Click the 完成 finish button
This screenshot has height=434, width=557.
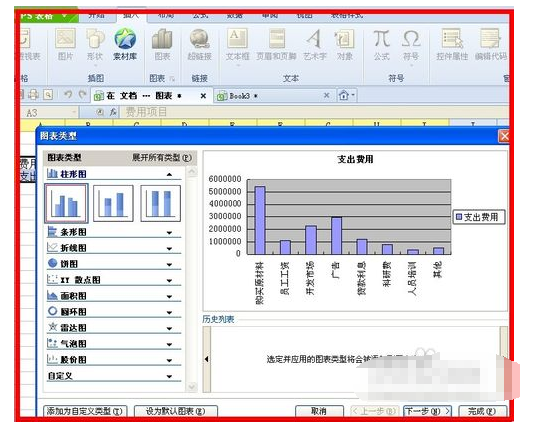482,411
